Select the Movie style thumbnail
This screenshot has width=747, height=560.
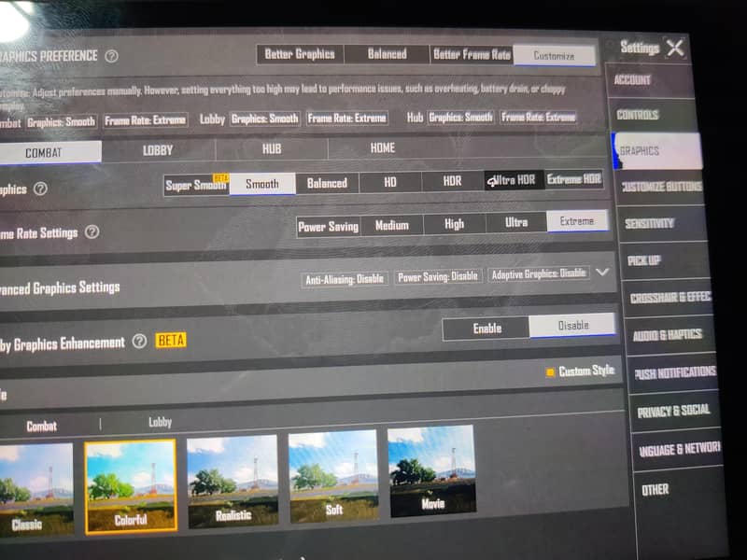click(432, 471)
